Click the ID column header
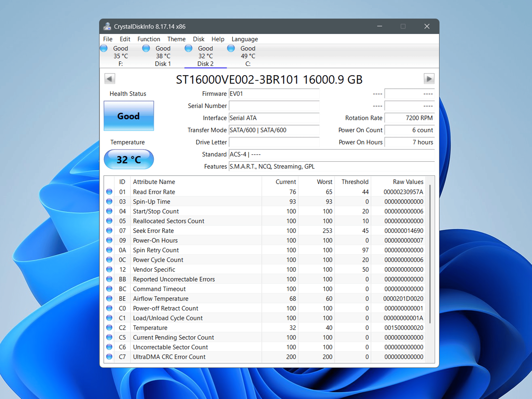This screenshot has height=399, width=532. click(122, 182)
